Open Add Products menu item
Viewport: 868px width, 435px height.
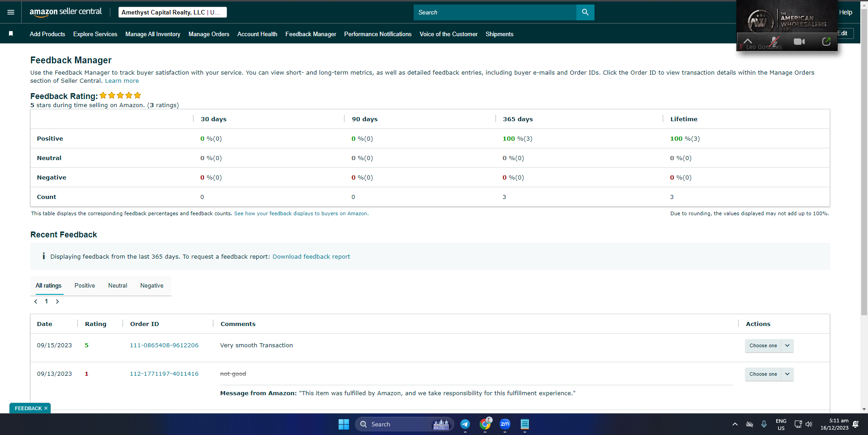pos(47,34)
